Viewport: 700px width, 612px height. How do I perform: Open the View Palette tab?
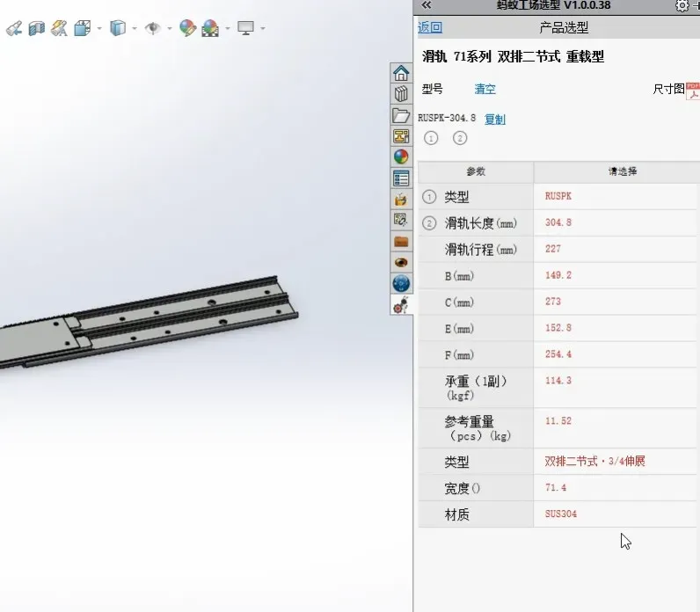pyautogui.click(x=401, y=136)
